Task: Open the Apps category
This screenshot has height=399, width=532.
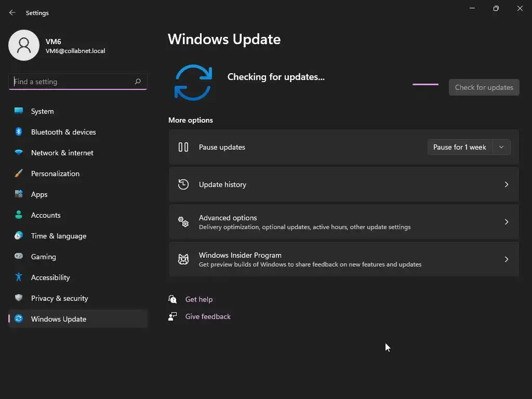Action: [78, 194]
